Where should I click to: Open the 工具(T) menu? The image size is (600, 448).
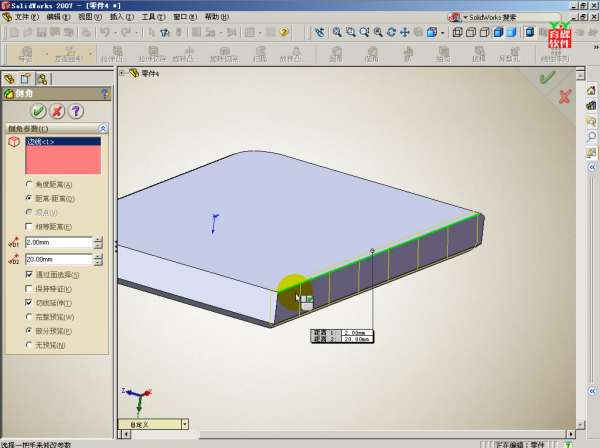click(153, 17)
